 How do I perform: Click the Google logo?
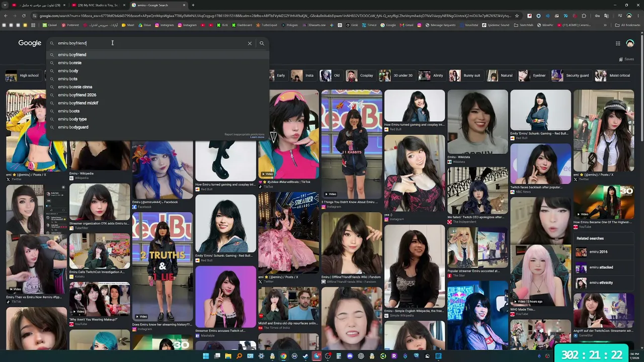pos(30,43)
